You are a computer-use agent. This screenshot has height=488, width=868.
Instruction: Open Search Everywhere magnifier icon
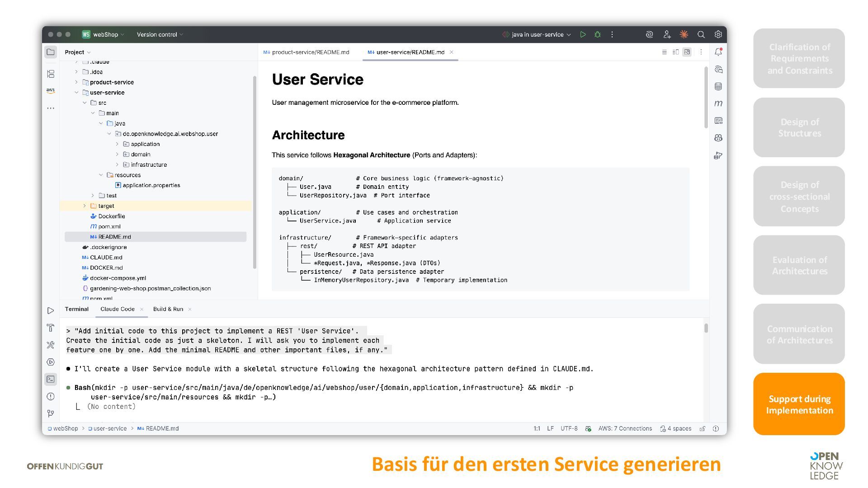(x=701, y=34)
